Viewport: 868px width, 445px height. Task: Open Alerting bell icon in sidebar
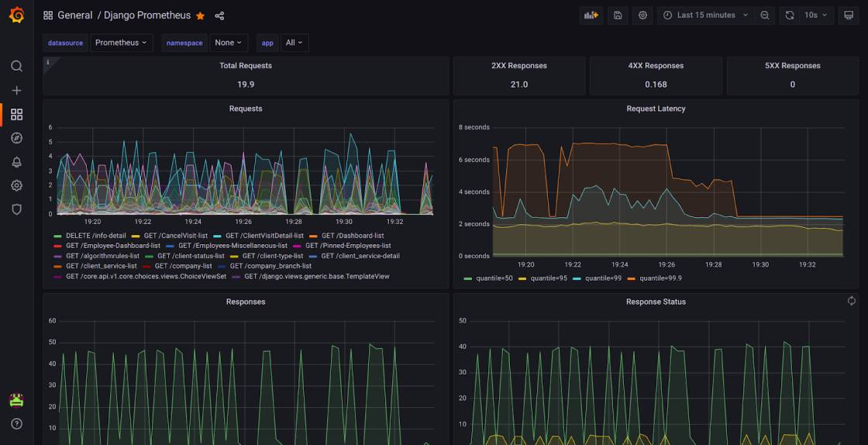click(16, 161)
